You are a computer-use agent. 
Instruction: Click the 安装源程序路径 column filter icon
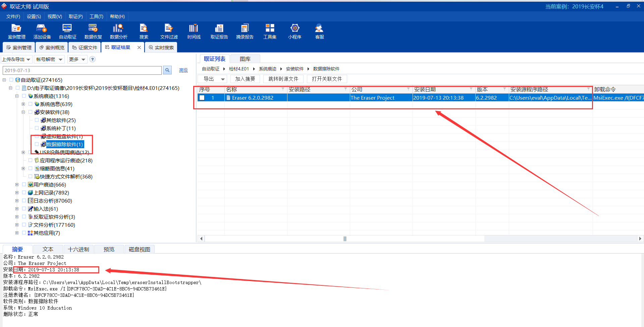click(x=588, y=89)
